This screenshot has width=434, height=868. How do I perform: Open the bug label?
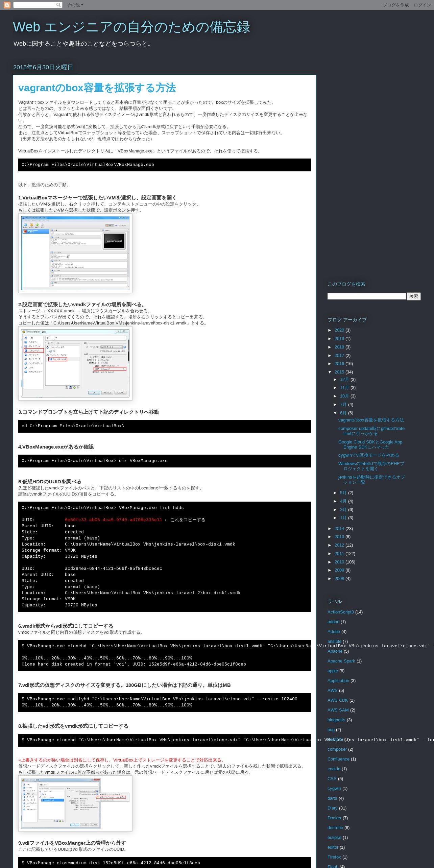point(331,730)
